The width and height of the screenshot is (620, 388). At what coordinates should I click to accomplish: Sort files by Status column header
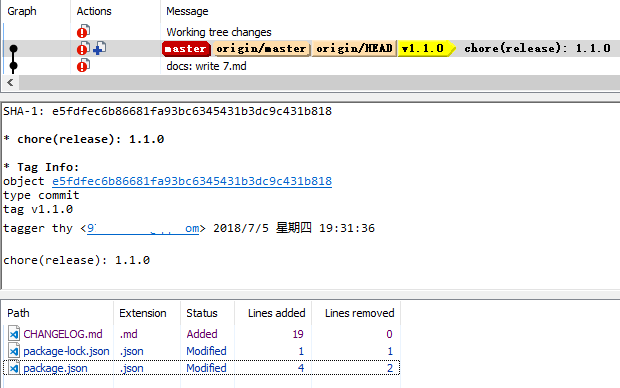point(202,313)
